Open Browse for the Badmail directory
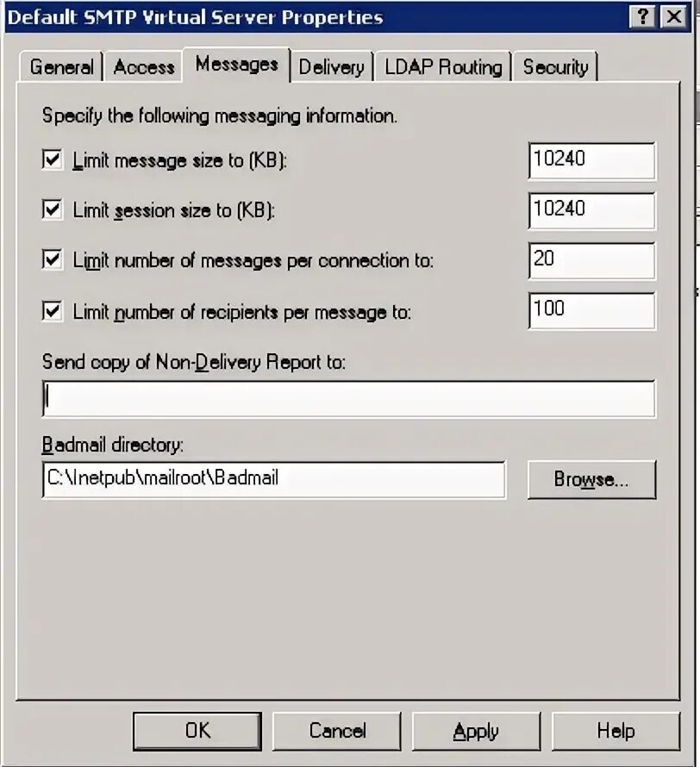The width and height of the screenshot is (700, 767). pos(592,479)
